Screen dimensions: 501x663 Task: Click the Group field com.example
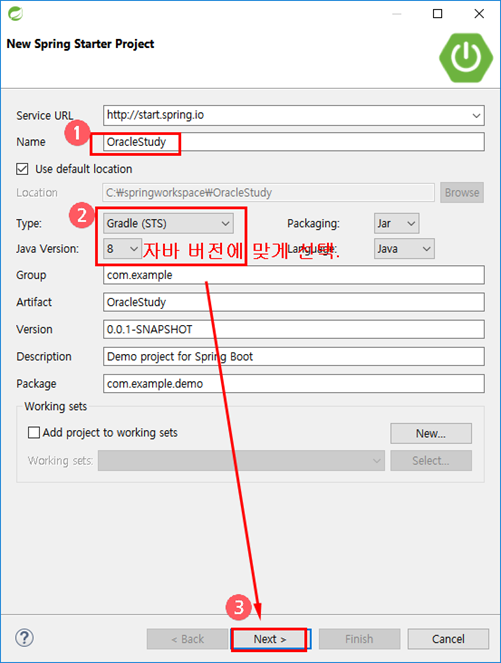[294, 275]
